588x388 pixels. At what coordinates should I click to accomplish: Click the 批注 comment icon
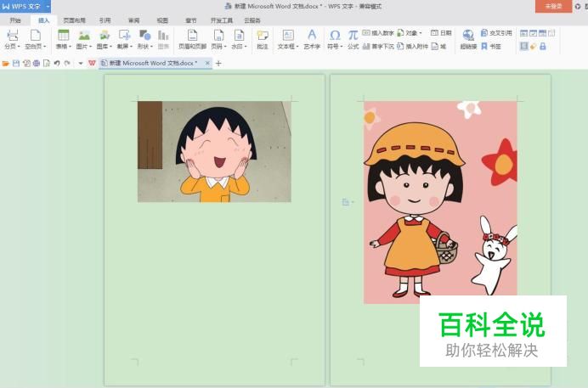pos(263,35)
